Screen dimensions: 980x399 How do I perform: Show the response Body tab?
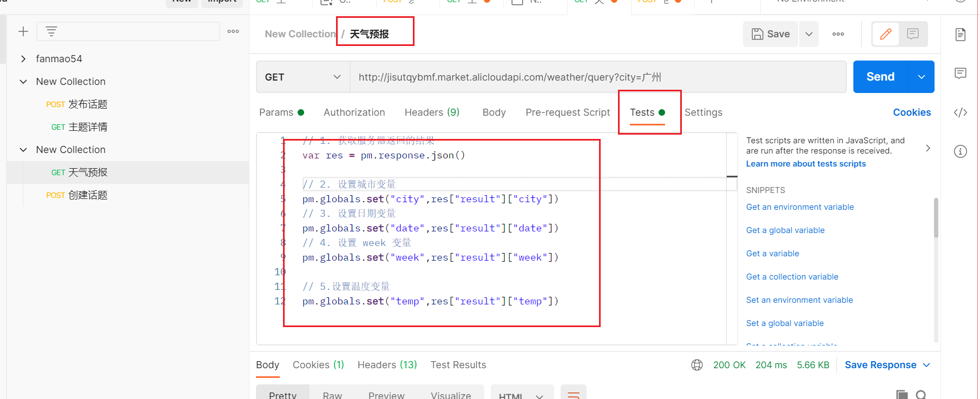267,365
